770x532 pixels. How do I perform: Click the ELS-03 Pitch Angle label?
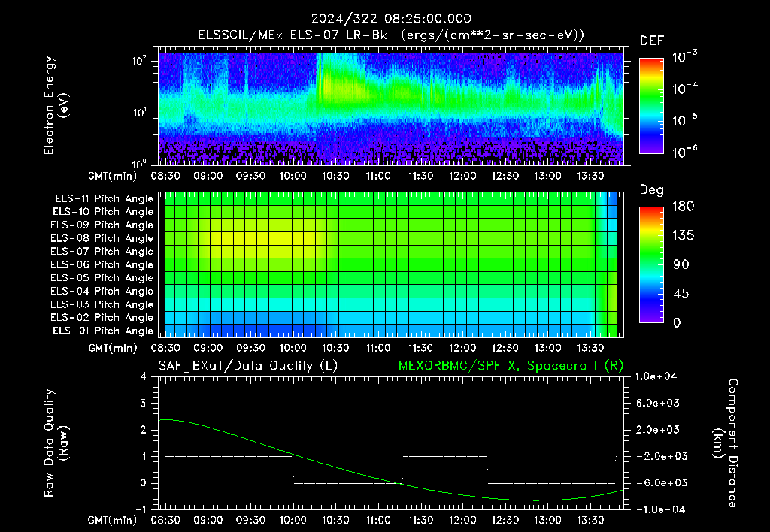coord(102,304)
